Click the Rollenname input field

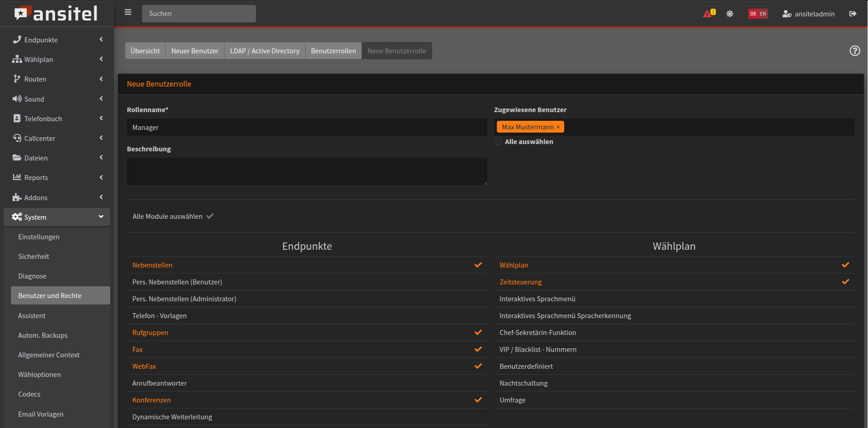(306, 127)
